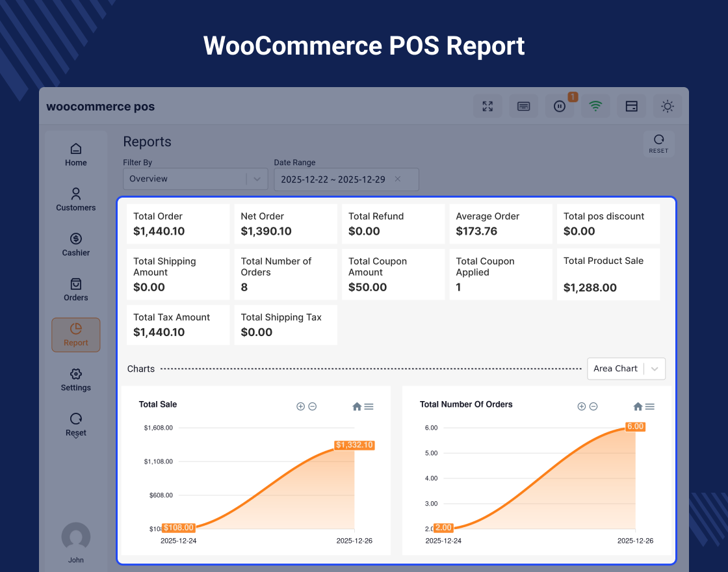Click Reset in the left sidebar
This screenshot has width=728, height=572.
pos(75,425)
